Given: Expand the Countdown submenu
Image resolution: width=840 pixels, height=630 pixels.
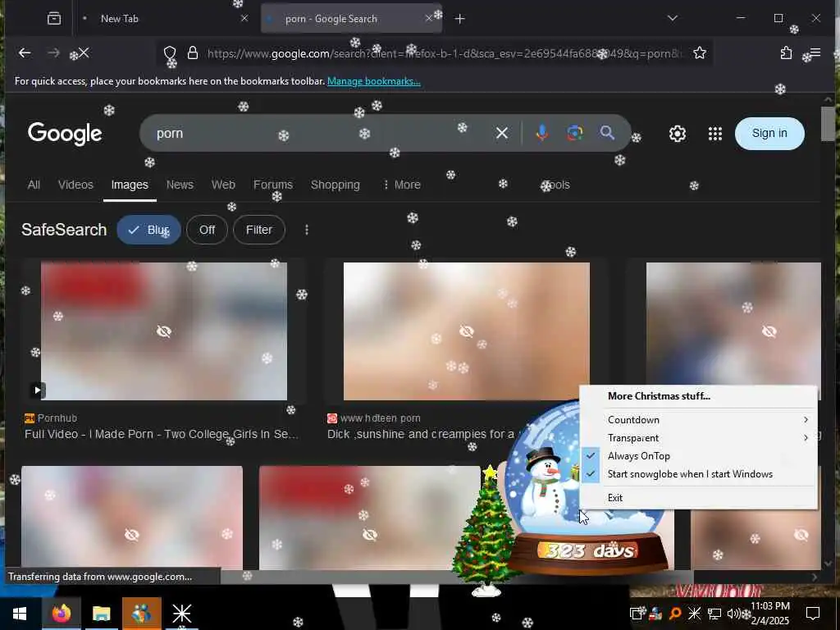Looking at the screenshot, I should 699,419.
